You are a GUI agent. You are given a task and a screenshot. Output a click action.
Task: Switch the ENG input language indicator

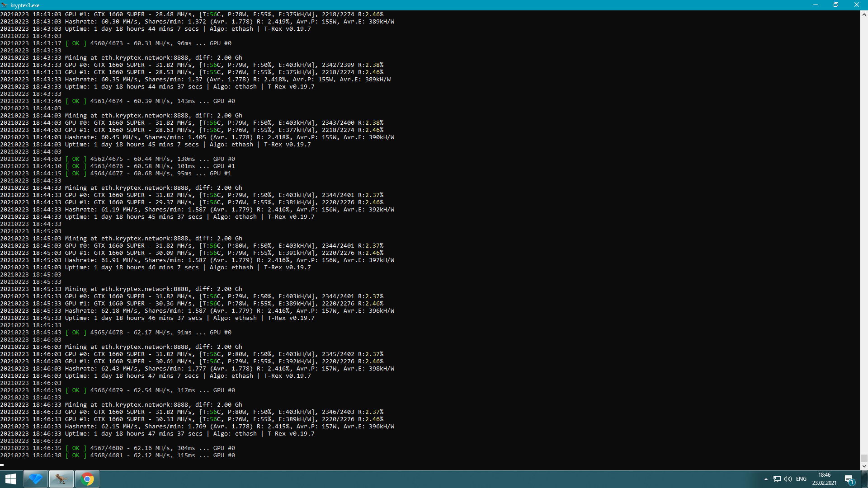[801, 479]
